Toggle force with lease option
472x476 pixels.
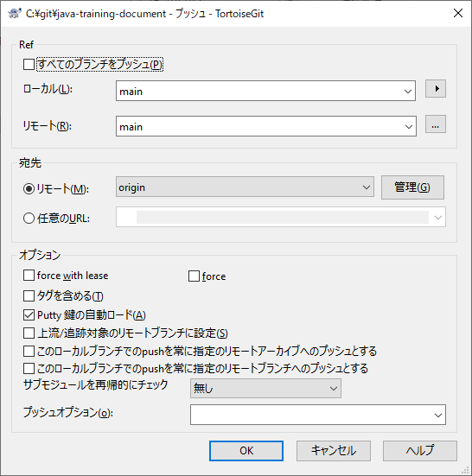29,276
